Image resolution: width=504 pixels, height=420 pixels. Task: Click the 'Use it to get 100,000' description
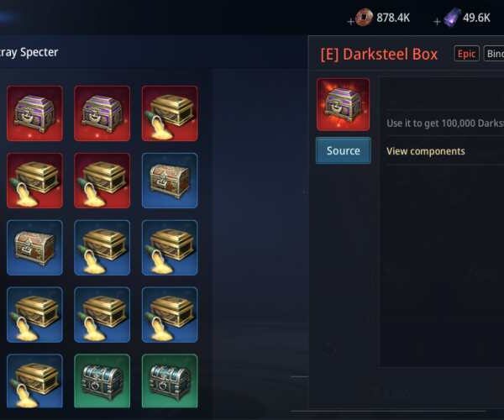click(x=445, y=123)
